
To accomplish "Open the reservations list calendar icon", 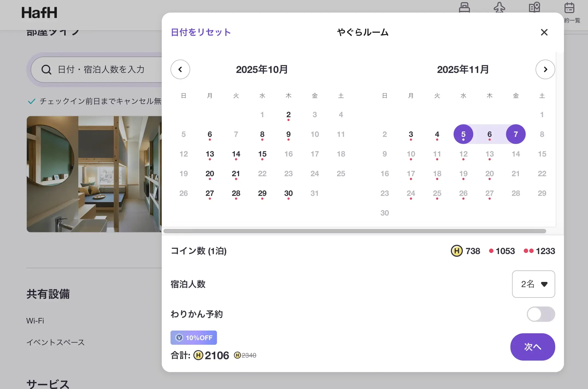I will (569, 8).
